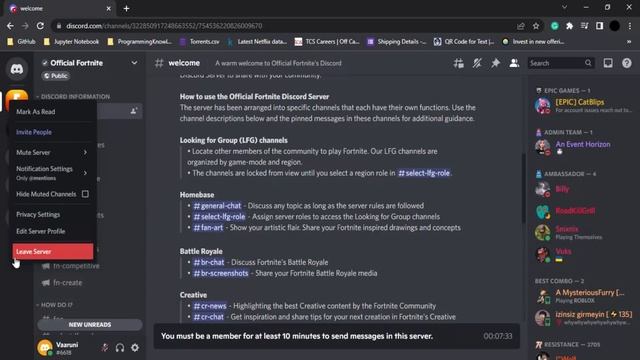
Task: Show more bookmarks chevron
Action: [629, 42]
